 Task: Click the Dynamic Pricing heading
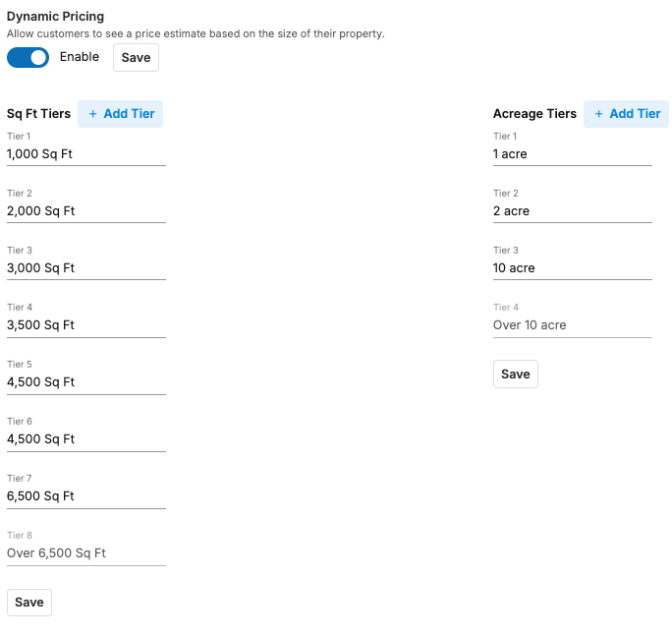[x=55, y=17]
